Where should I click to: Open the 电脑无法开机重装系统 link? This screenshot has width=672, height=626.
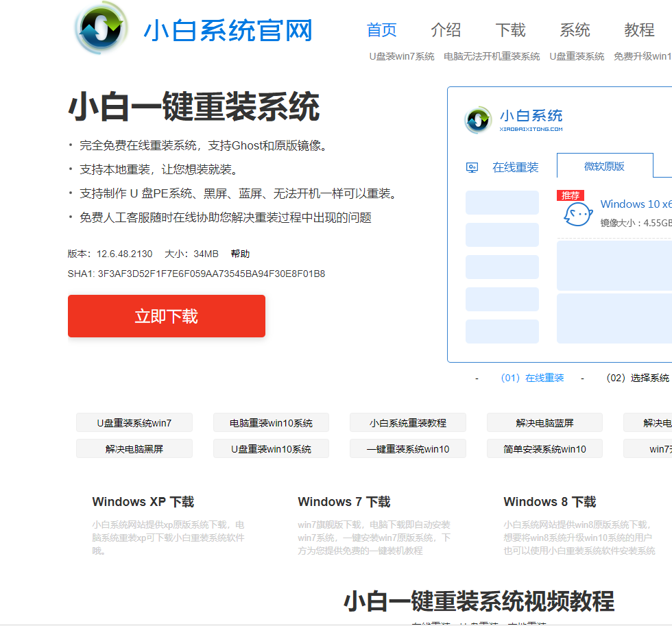coord(492,56)
